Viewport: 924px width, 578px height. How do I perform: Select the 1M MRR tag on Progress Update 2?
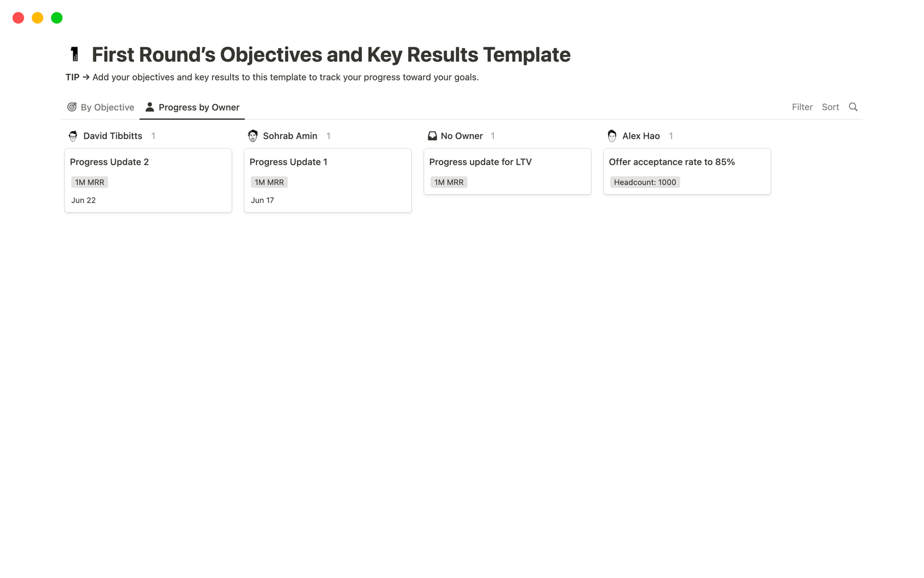(90, 182)
